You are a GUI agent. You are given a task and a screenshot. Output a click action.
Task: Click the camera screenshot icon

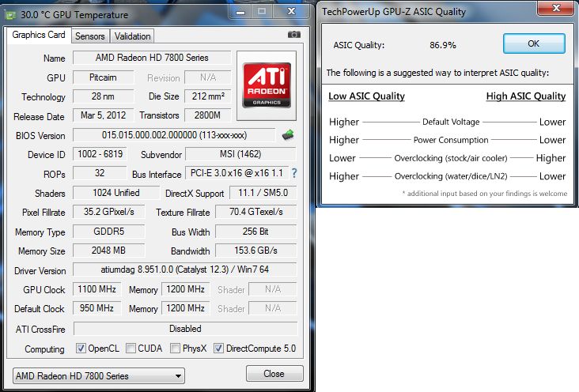(x=294, y=34)
